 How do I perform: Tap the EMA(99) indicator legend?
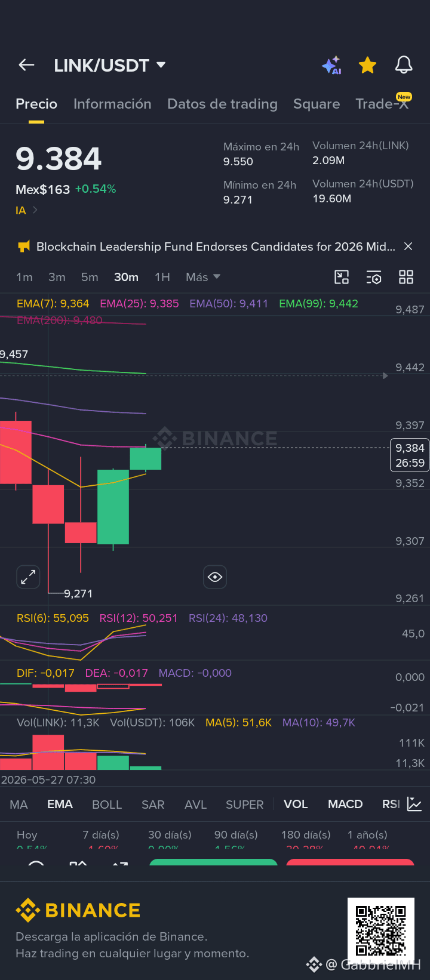(318, 304)
